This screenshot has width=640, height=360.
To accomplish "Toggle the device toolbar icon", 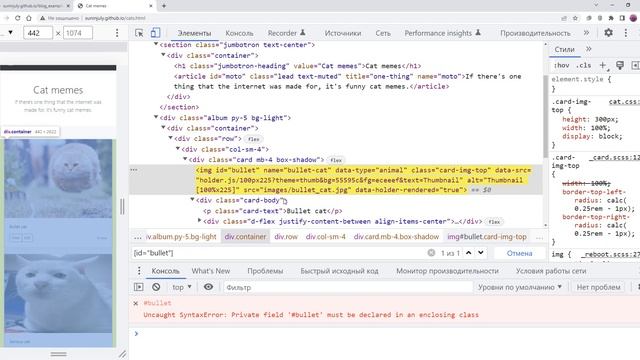I will pyautogui.click(x=155, y=33).
